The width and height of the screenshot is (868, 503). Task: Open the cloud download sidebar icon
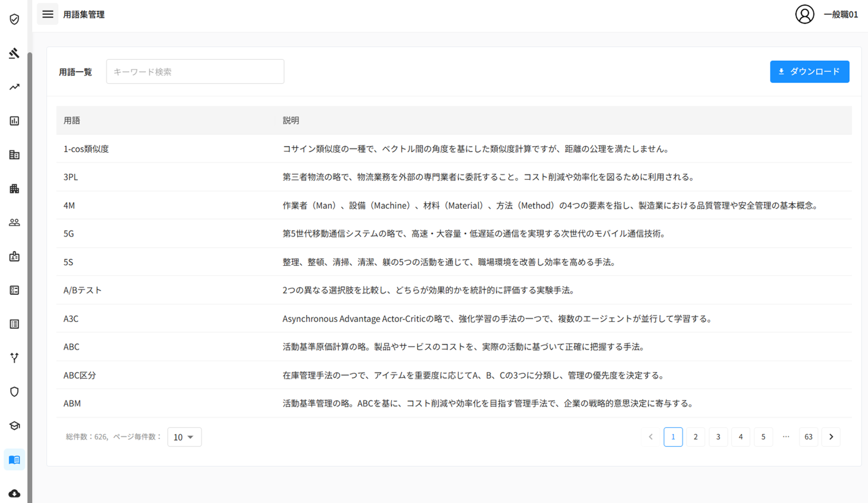click(14, 494)
